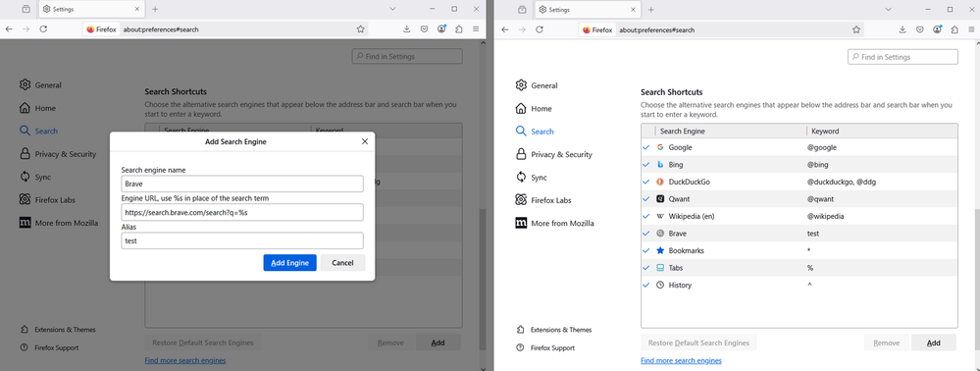The width and height of the screenshot is (980, 371).
Task: Open Firefox Labs in right window
Action: click(543, 200)
